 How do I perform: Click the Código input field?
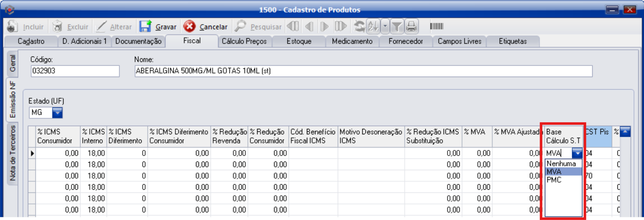click(75, 71)
